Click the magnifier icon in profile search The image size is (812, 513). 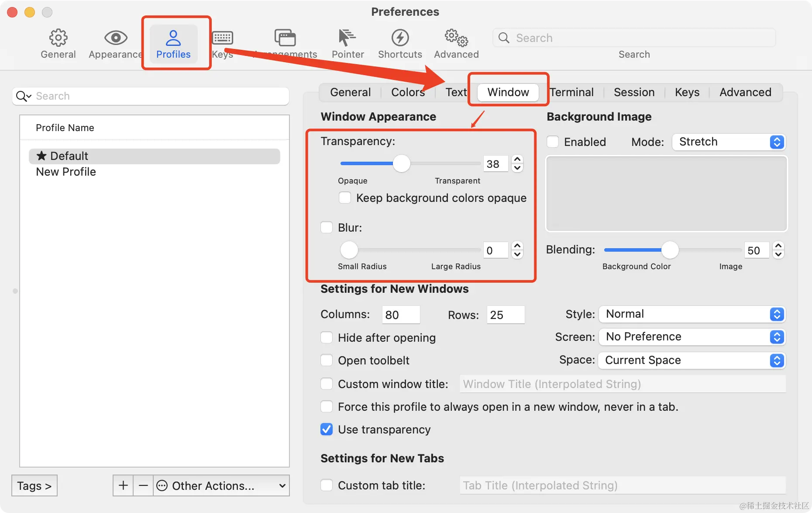click(24, 96)
